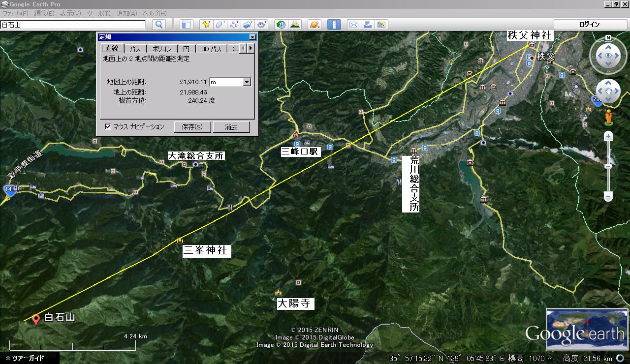The width and height of the screenshot is (630, 364).
Task: Expand the ツアーガイド panel
Action: tap(25, 358)
